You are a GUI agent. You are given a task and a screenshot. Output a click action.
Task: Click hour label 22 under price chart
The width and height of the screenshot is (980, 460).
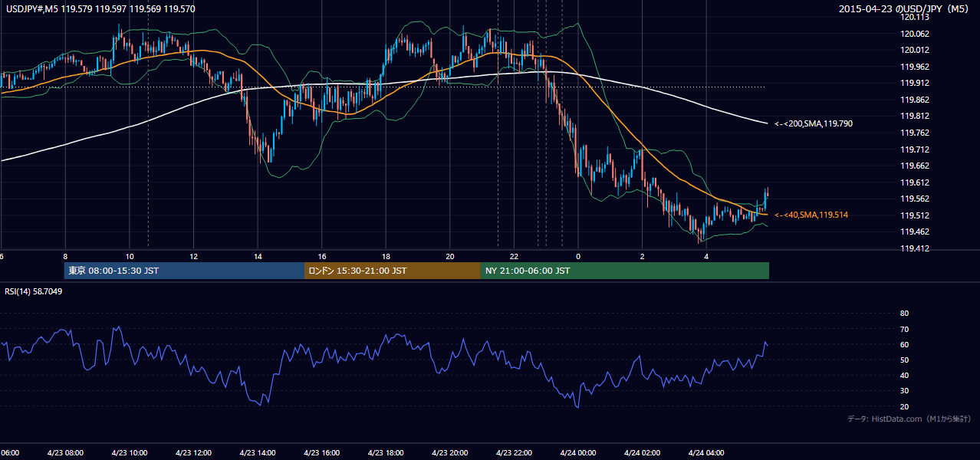(x=514, y=257)
